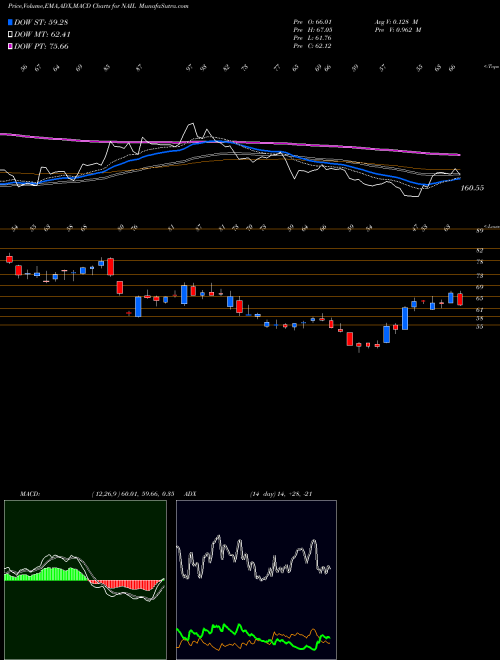Viewport: 500px width, 660px height.
Task: Click the 61 price level label
Action: [480, 310]
